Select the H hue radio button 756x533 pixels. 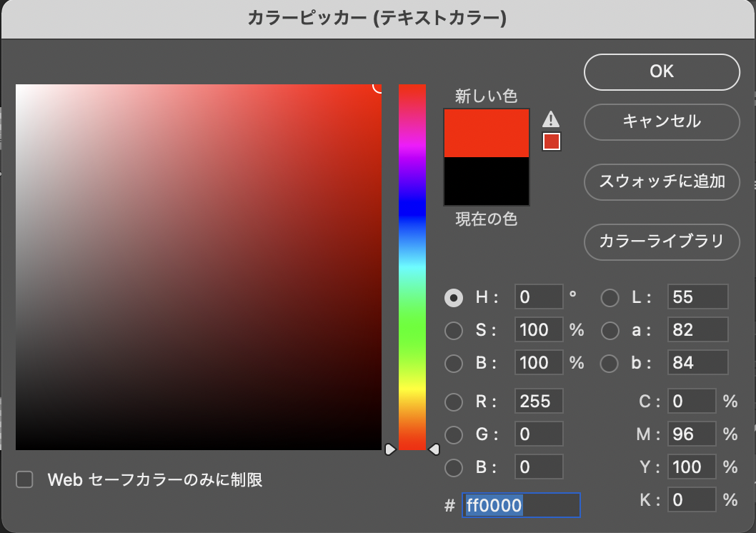tap(454, 297)
